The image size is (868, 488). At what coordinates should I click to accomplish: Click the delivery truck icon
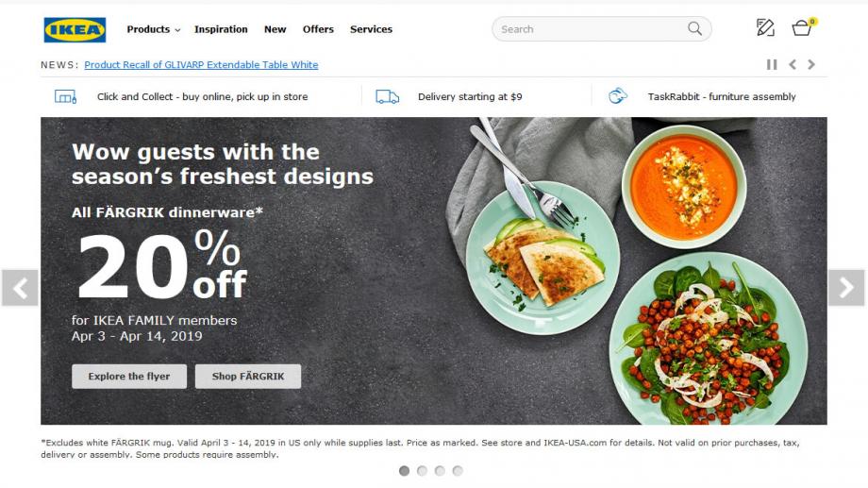[387, 97]
